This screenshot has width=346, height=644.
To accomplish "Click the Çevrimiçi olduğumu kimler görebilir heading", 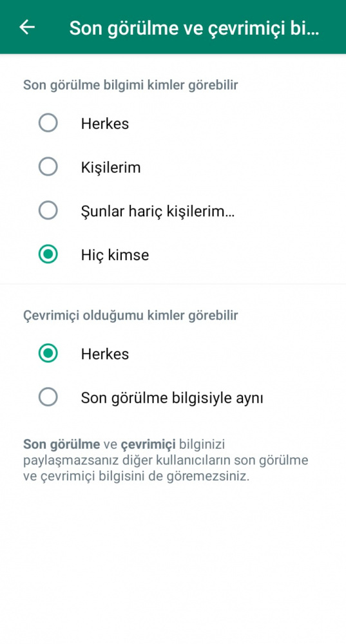I will (x=131, y=316).
